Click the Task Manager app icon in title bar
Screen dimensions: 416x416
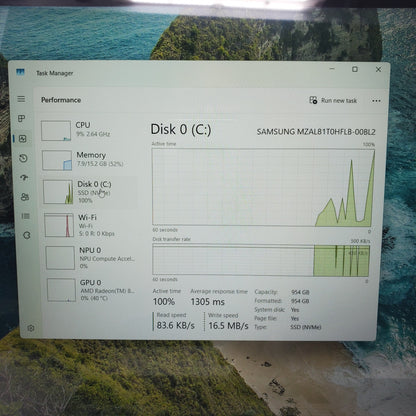pyautogui.click(x=20, y=72)
